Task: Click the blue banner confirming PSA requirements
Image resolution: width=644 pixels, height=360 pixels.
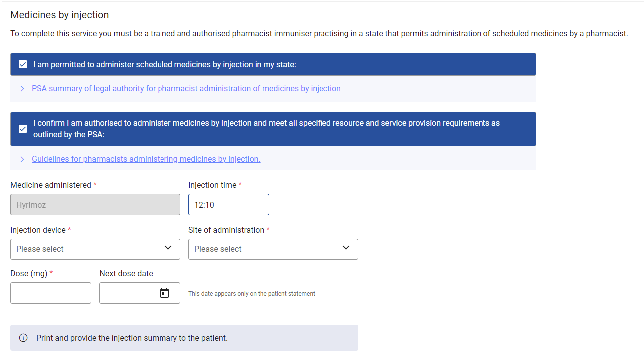Action: 273,129
